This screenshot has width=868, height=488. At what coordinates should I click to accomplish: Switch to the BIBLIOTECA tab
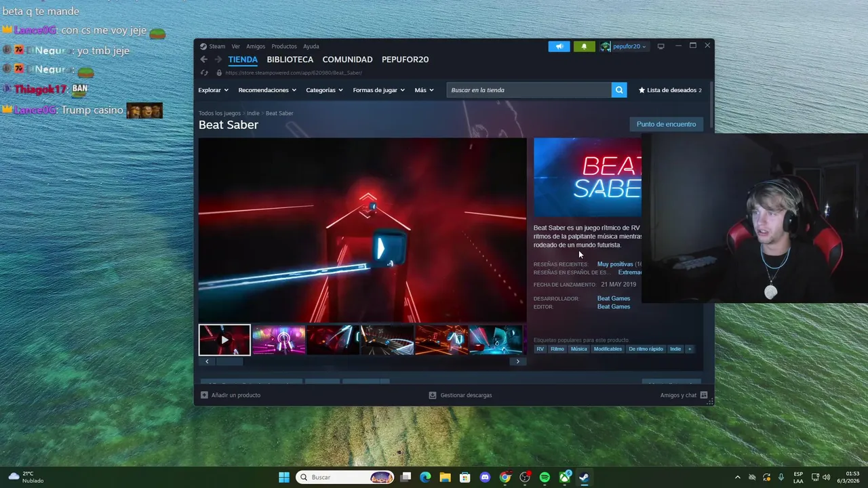(290, 60)
